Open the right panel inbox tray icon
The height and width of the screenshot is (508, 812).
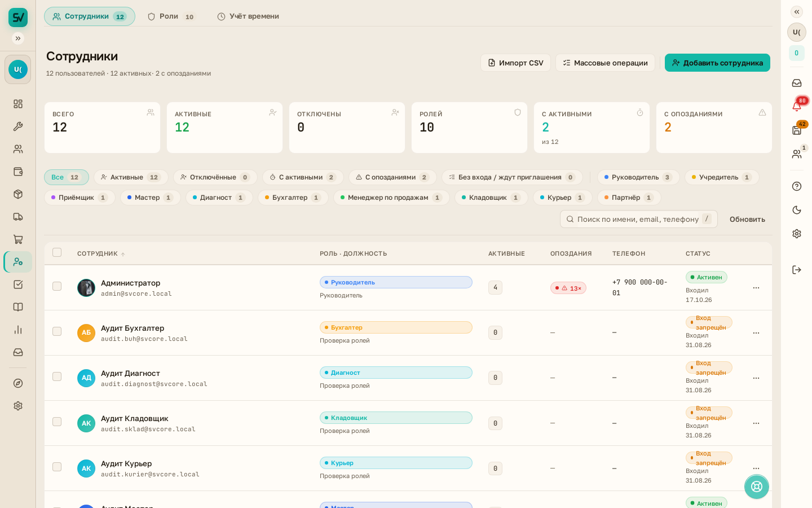tap(797, 83)
